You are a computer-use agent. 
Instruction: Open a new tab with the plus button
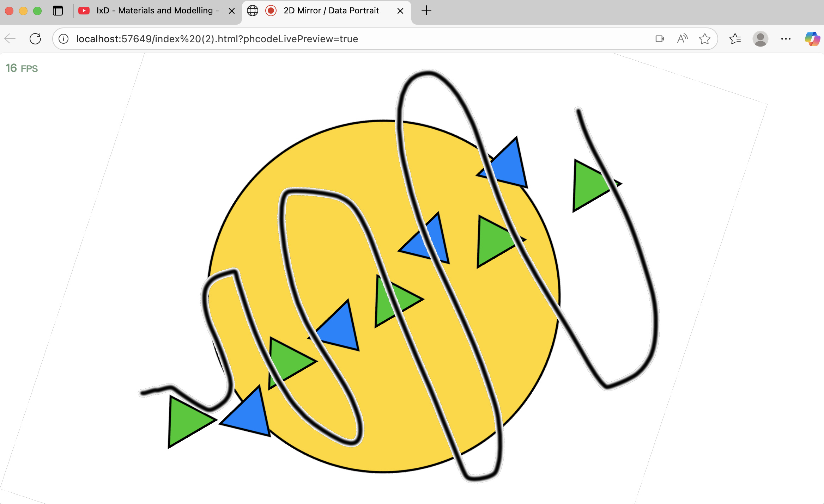coord(426,11)
